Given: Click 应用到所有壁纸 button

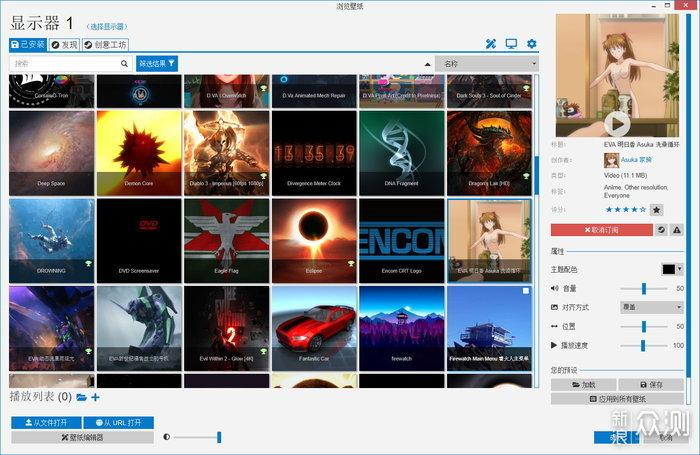Looking at the screenshot, I should 617,399.
